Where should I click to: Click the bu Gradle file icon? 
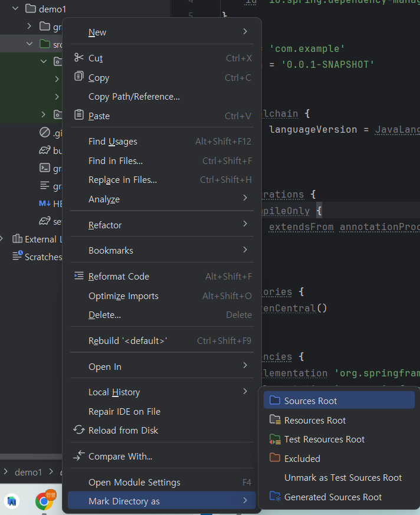point(45,150)
